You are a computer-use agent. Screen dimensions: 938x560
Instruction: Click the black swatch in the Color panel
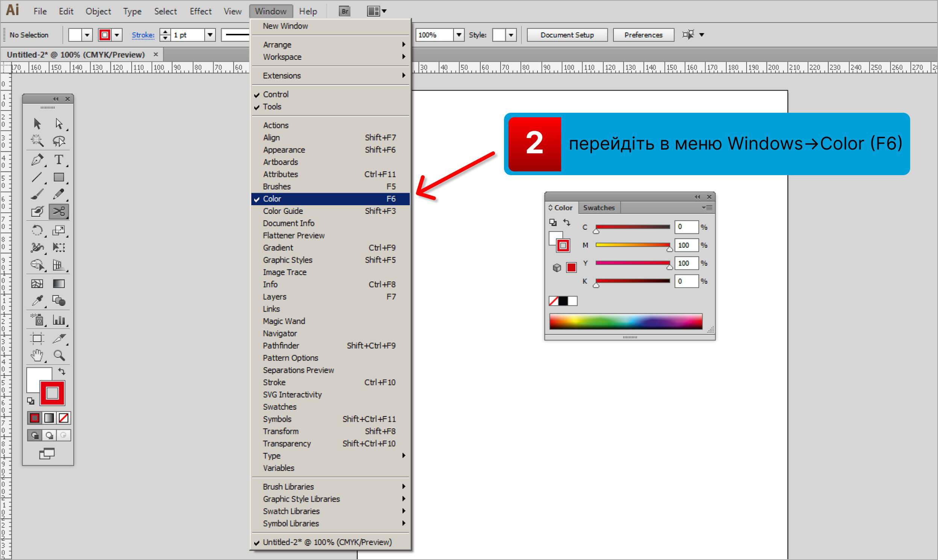[563, 301]
